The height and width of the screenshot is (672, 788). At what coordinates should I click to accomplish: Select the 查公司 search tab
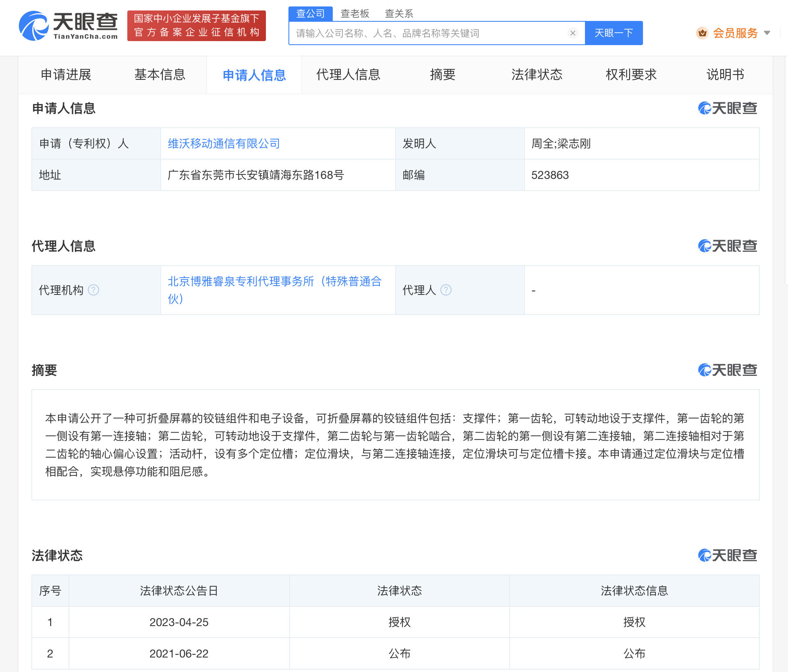(x=310, y=14)
